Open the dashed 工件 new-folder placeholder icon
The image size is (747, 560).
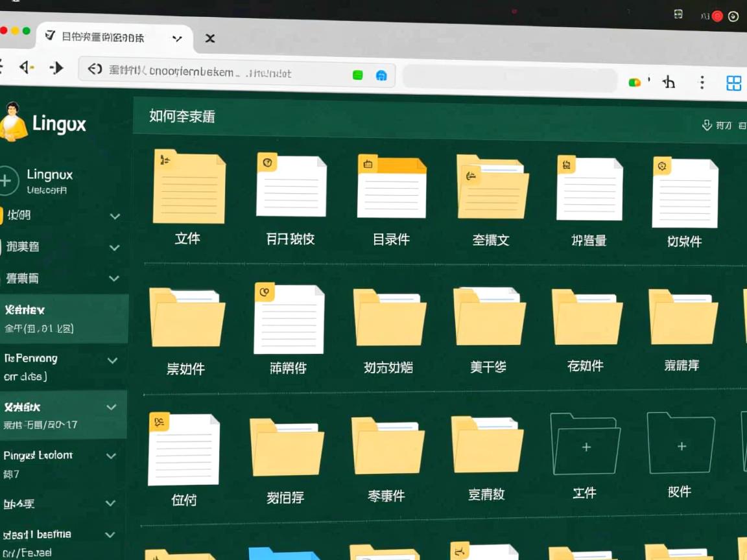586,446
